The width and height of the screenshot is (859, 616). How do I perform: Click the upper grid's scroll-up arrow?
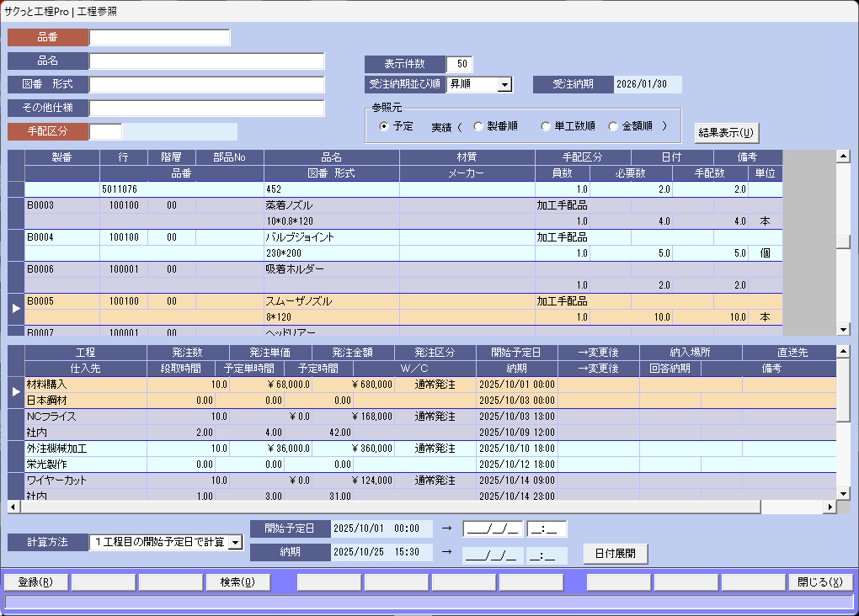(x=843, y=157)
